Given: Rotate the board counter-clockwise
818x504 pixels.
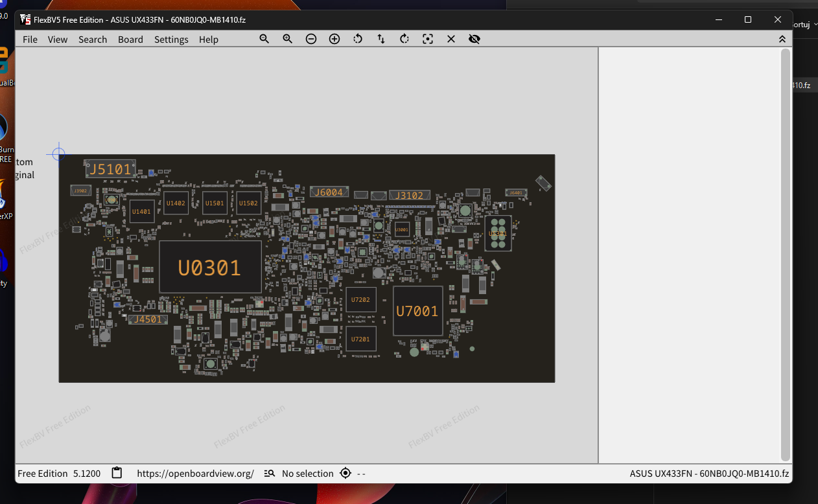Looking at the screenshot, I should [x=358, y=39].
